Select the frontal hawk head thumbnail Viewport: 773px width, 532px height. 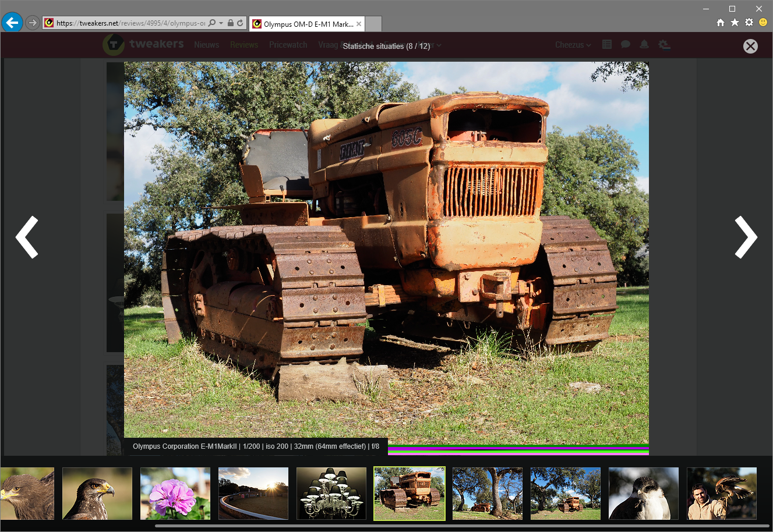[27, 494]
